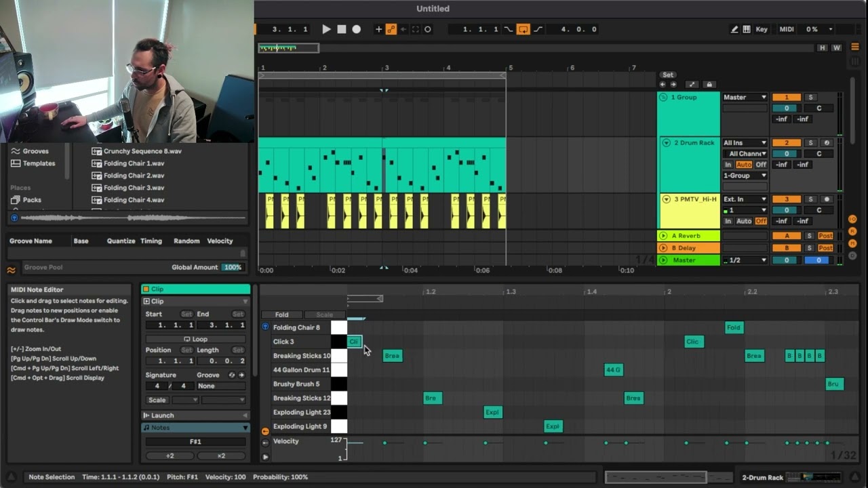Open PMTV track Ext. In dropdown
This screenshot has height=488, width=868.
tap(745, 199)
